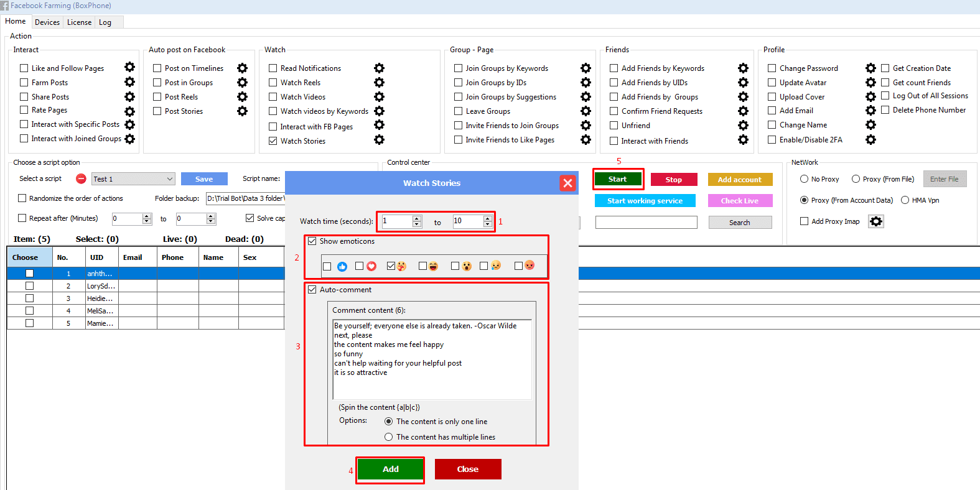
Task: Open settings gear for Post Stories
Action: pyautogui.click(x=242, y=111)
